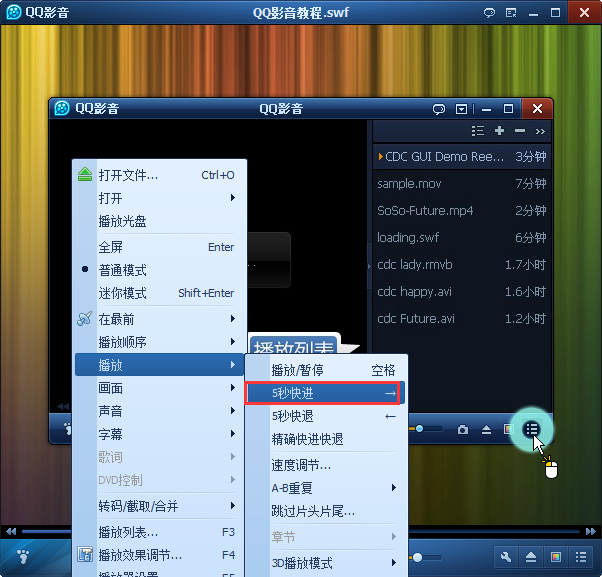Choose 精确快进快退 option
Viewport: 602px width, 577px height.
326,439
